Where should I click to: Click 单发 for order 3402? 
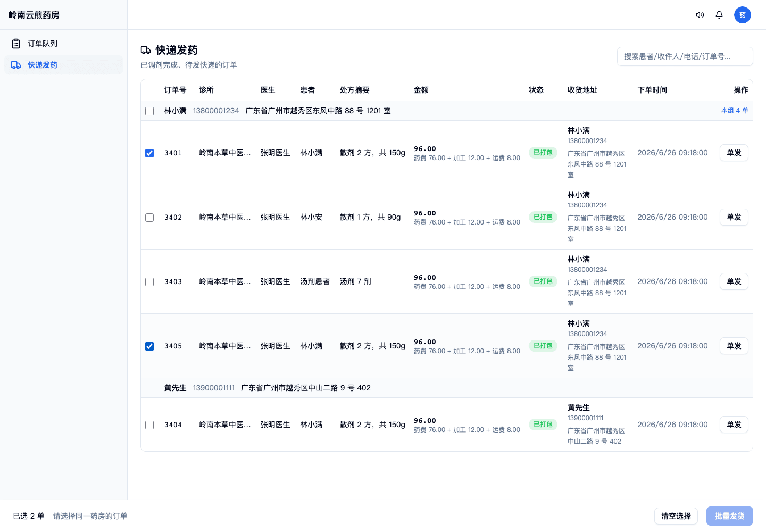coord(734,217)
